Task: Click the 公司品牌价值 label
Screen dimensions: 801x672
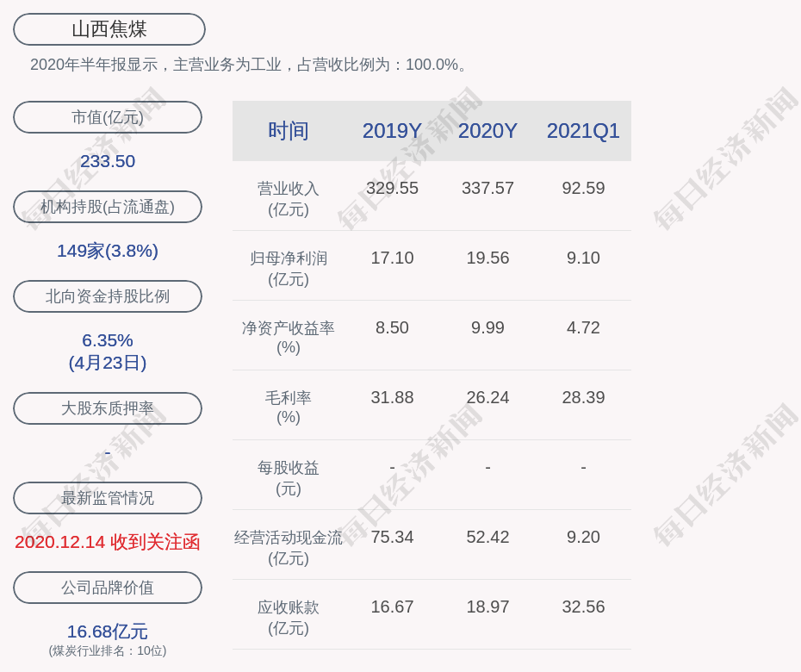Action: (108, 588)
